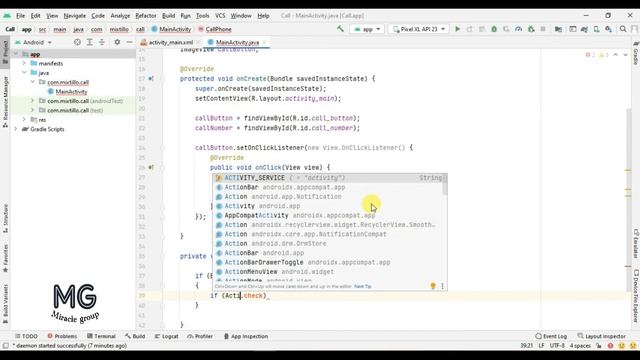This screenshot has width=640, height=360.
Task: Click the 4 spaces indent setting
Action: coord(580,346)
